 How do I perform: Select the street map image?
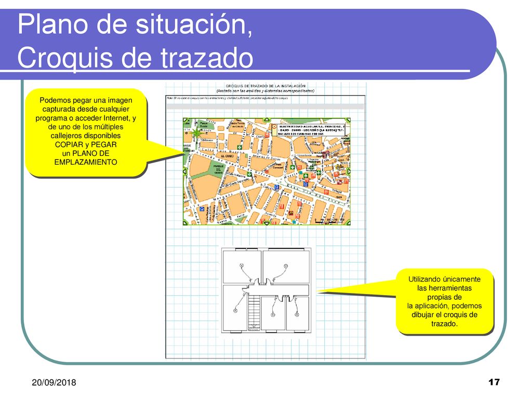pyautogui.click(x=267, y=171)
